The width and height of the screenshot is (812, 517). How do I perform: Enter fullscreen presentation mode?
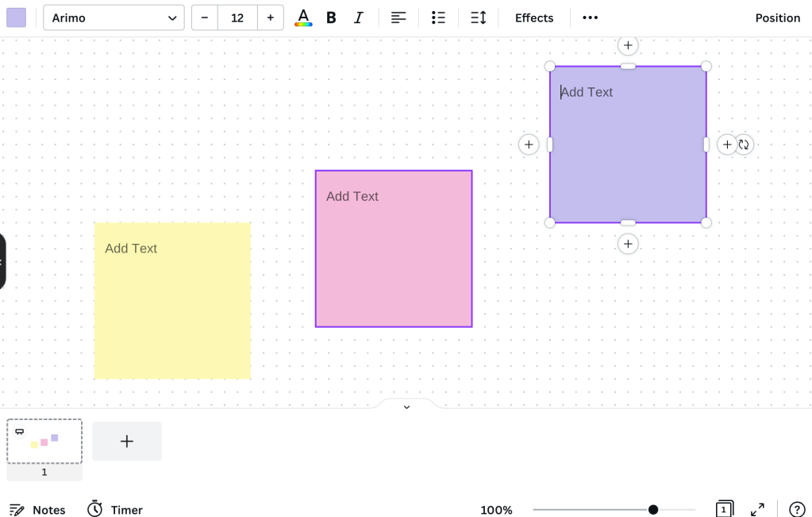[x=757, y=509]
